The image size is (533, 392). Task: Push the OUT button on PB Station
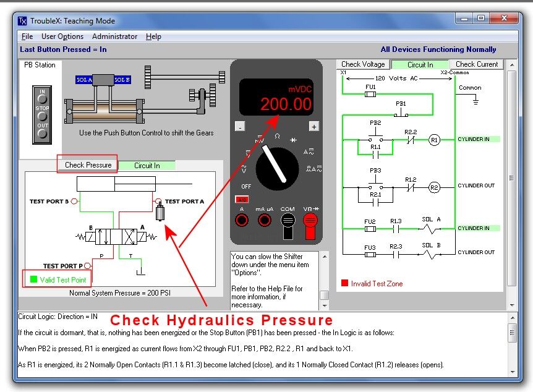[42, 134]
